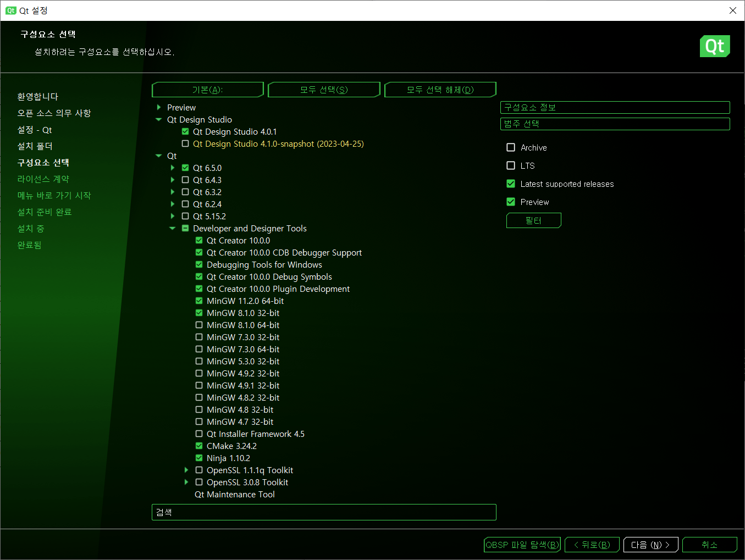Screen dimensions: 745x560
Task: Enable the Archive category filter
Action: click(x=511, y=147)
